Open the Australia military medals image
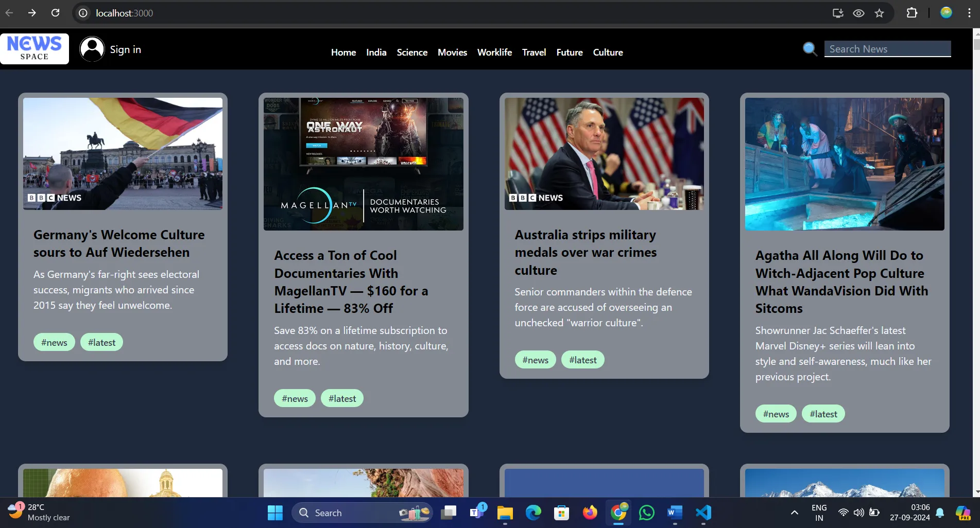 (604, 154)
